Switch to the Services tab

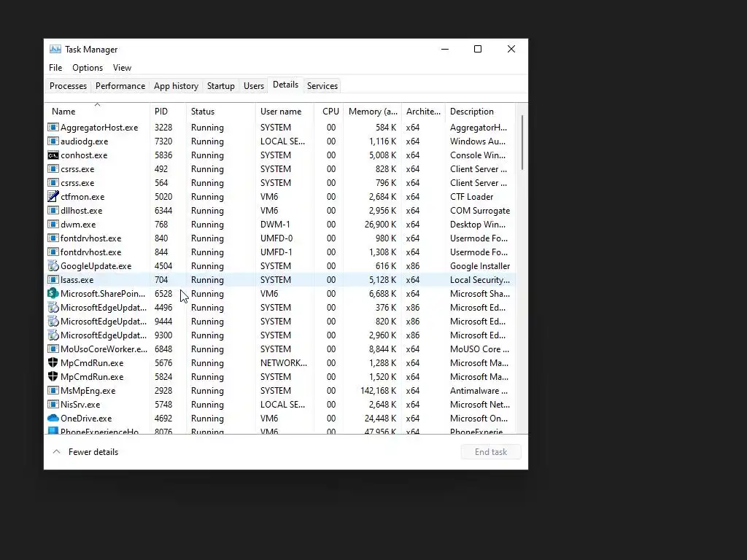pyautogui.click(x=322, y=86)
